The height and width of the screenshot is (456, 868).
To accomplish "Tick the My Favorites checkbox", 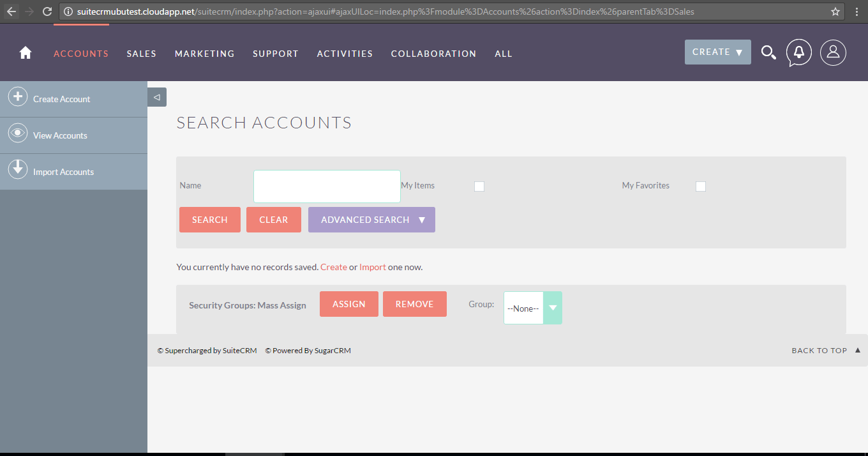I will coord(701,186).
